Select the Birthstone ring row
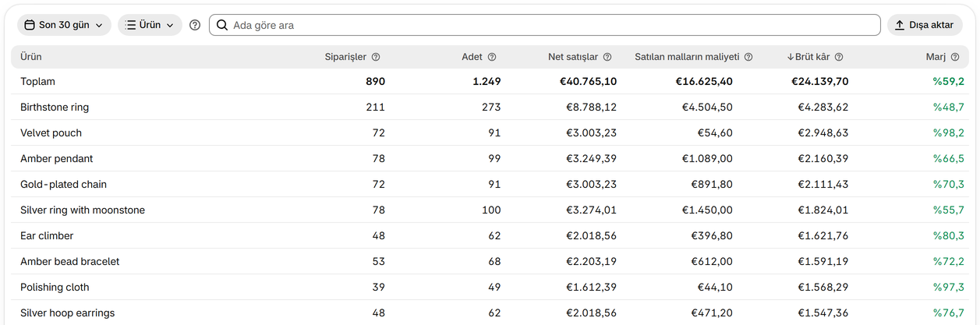The image size is (980, 325). 490,107
